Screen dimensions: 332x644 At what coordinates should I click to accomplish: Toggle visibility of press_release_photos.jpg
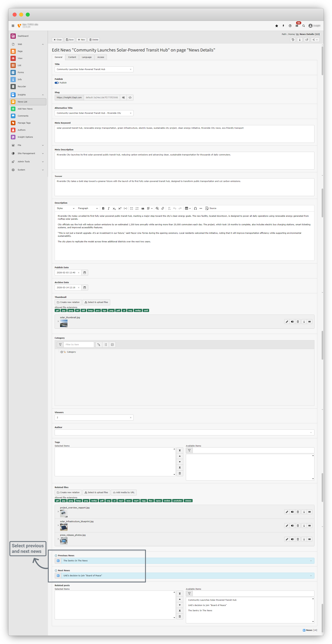(292, 539)
